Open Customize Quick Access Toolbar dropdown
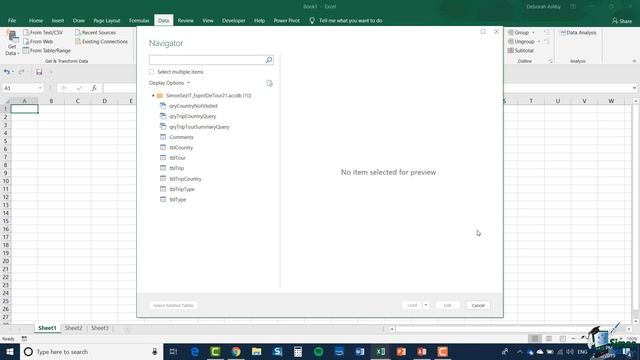Image resolution: width=640 pixels, height=360 pixels. 51,72
